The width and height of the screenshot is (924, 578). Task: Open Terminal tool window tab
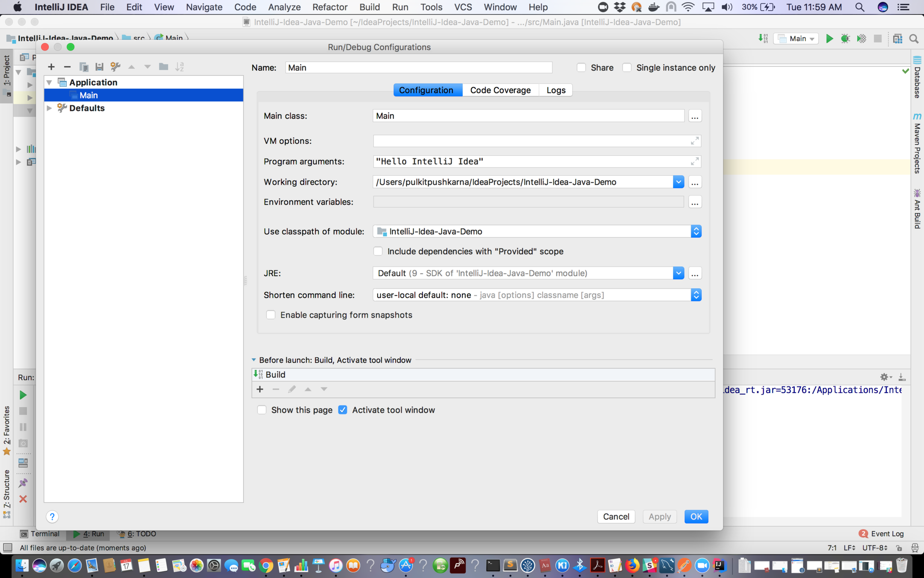tap(40, 534)
